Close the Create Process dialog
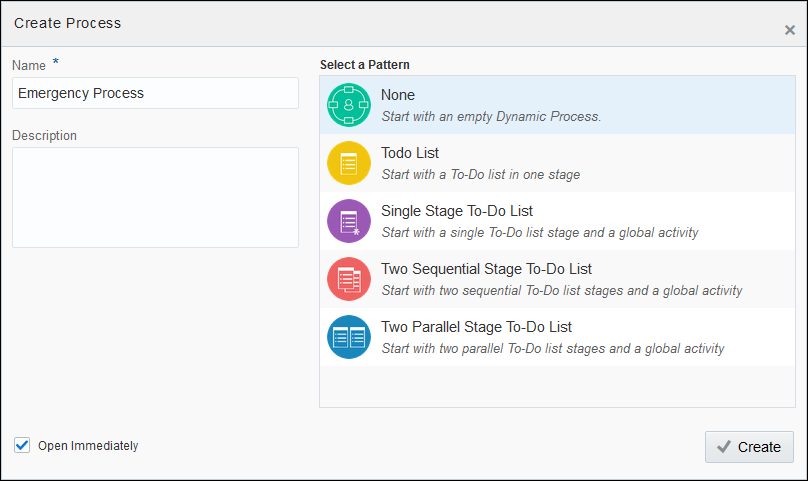The image size is (808, 481). click(x=789, y=30)
